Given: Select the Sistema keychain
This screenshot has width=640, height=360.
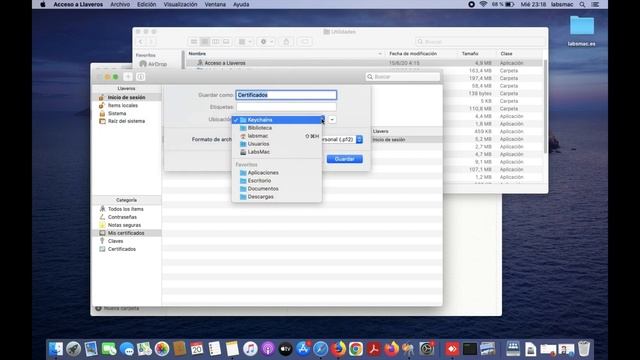Looking at the screenshot, I should tap(127, 113).
